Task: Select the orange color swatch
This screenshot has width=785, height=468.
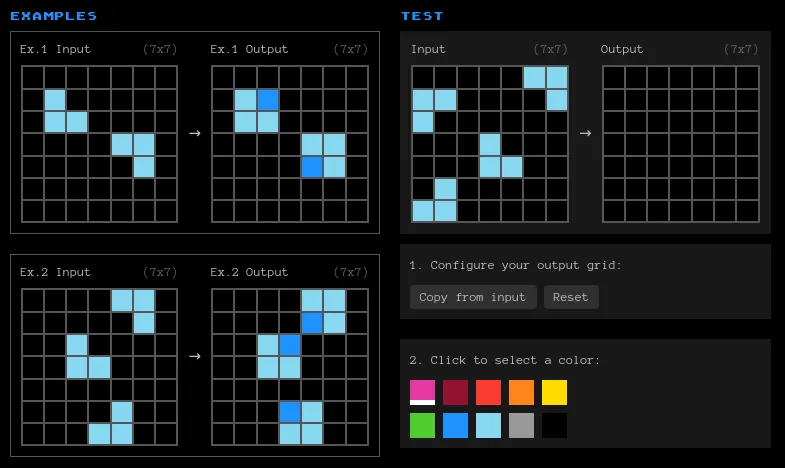Action: [x=521, y=392]
